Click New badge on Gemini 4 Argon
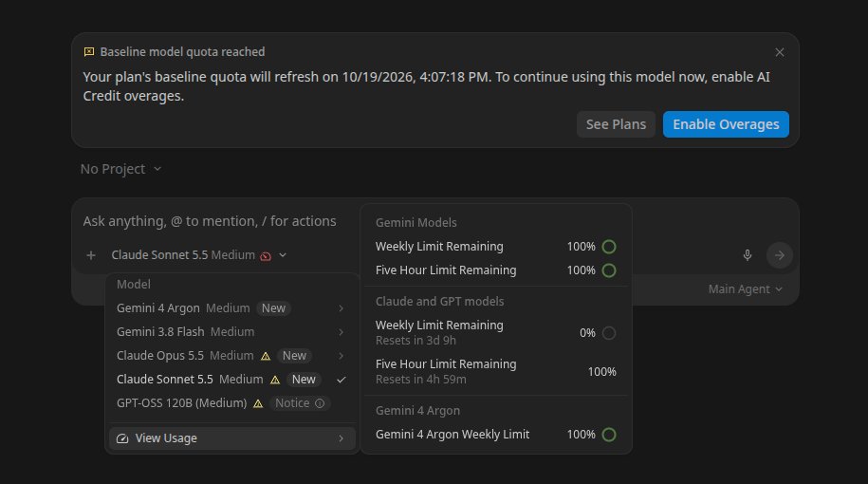This screenshot has height=484, width=868. click(273, 307)
